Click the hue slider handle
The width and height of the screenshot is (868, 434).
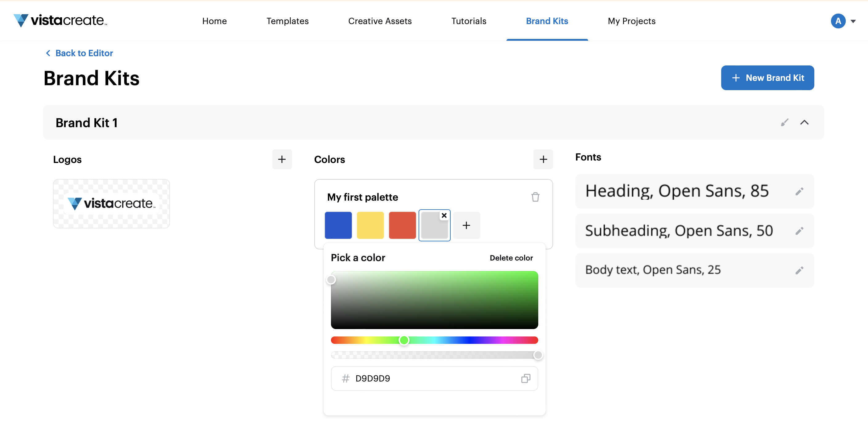[x=404, y=340]
